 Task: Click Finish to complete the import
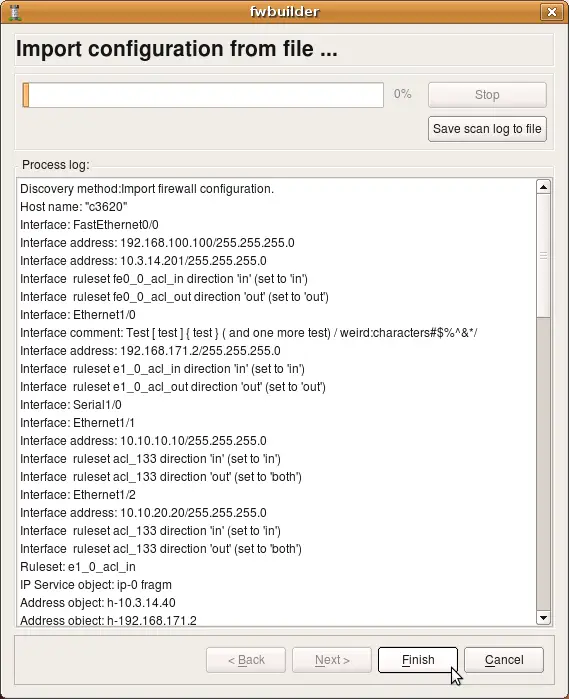click(x=418, y=660)
